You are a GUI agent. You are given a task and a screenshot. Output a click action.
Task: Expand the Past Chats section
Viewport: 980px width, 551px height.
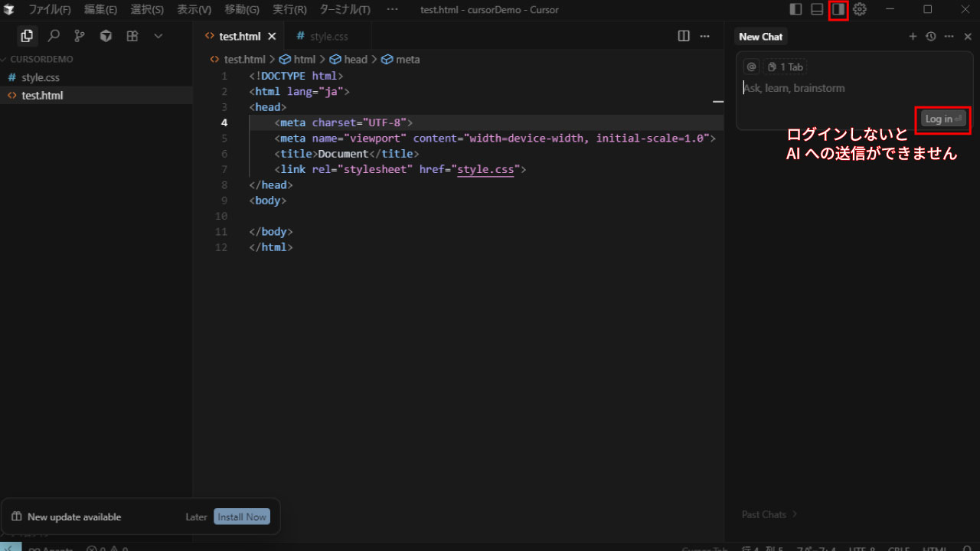point(769,514)
